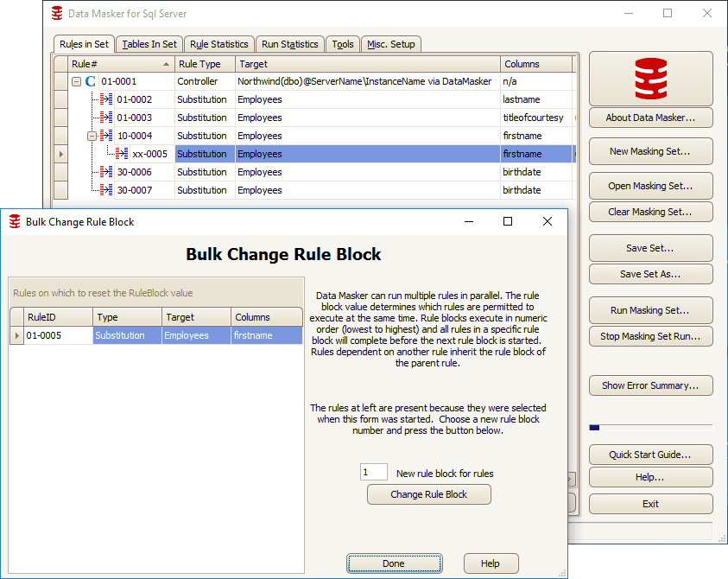Click the substitution icon for rule 01-0002
Viewport: 728px width, 579px height.
tap(106, 99)
